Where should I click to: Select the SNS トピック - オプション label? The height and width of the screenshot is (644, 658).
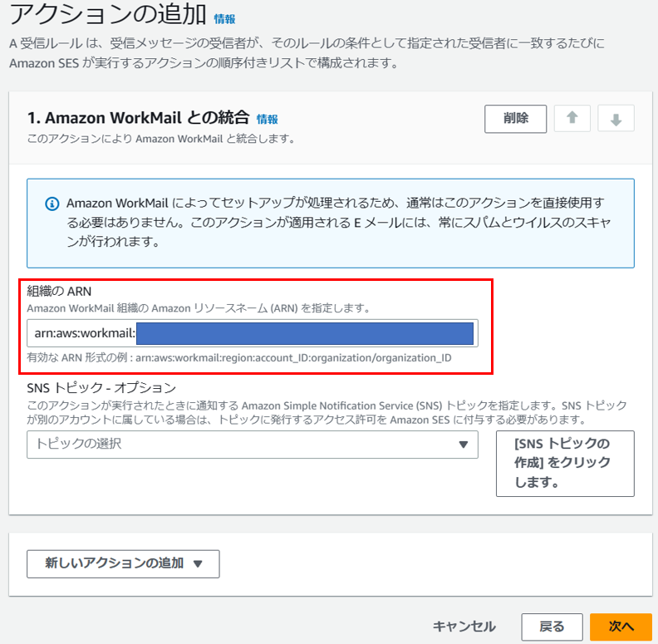click(x=101, y=388)
